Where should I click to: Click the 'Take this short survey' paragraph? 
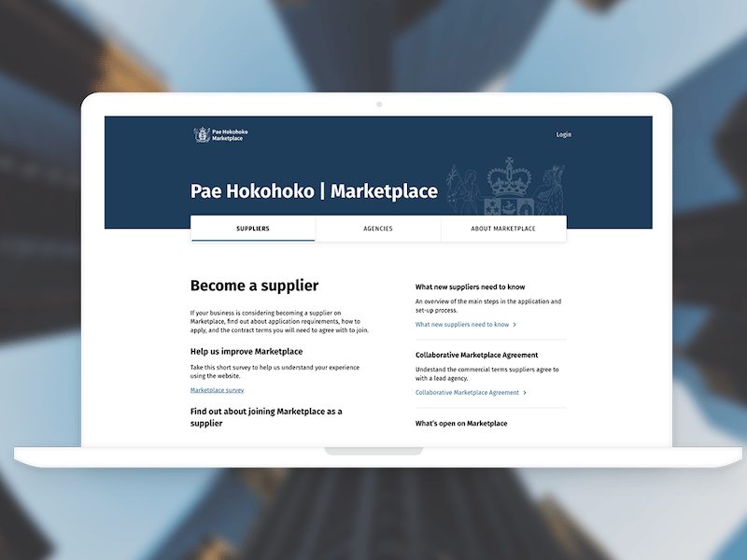(275, 371)
